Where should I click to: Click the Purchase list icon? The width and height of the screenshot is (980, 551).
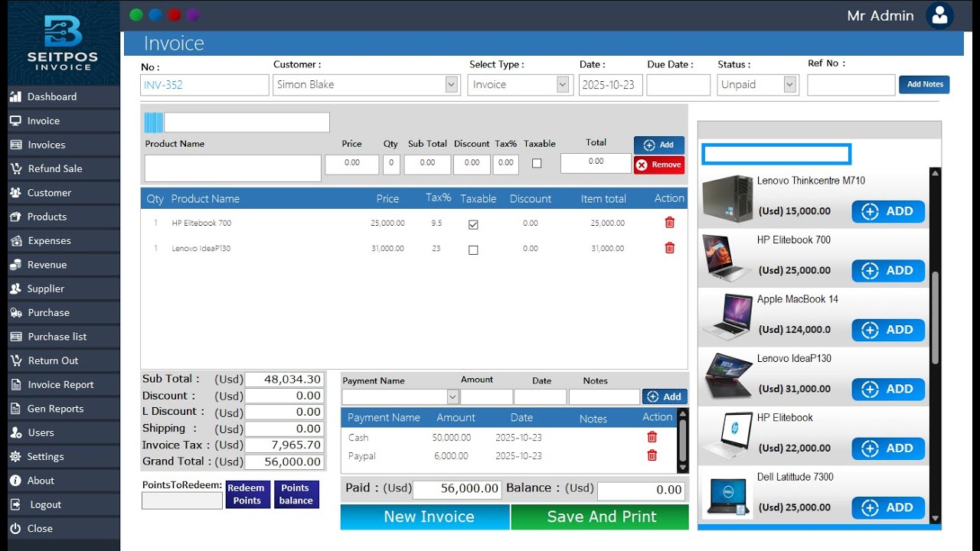tap(15, 337)
